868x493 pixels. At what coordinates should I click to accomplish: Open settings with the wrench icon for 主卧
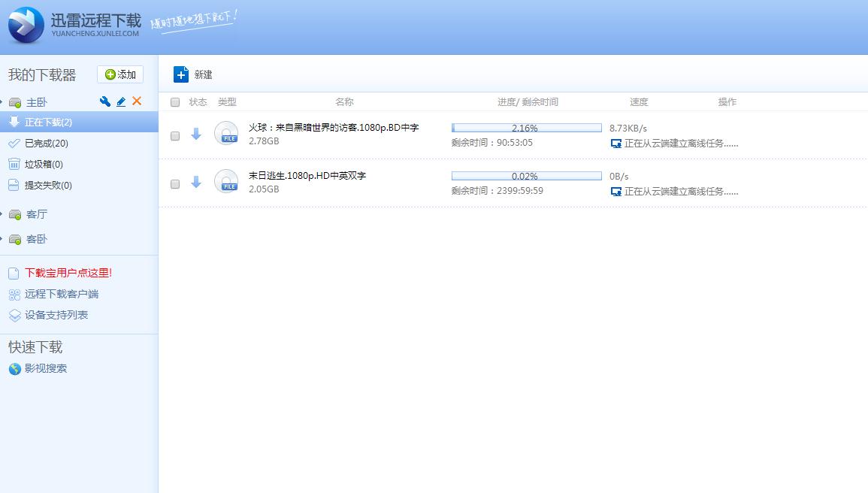tap(105, 101)
